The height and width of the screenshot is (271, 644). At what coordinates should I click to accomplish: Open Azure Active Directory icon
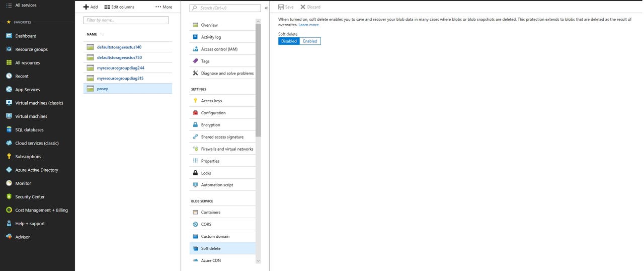[9, 170]
